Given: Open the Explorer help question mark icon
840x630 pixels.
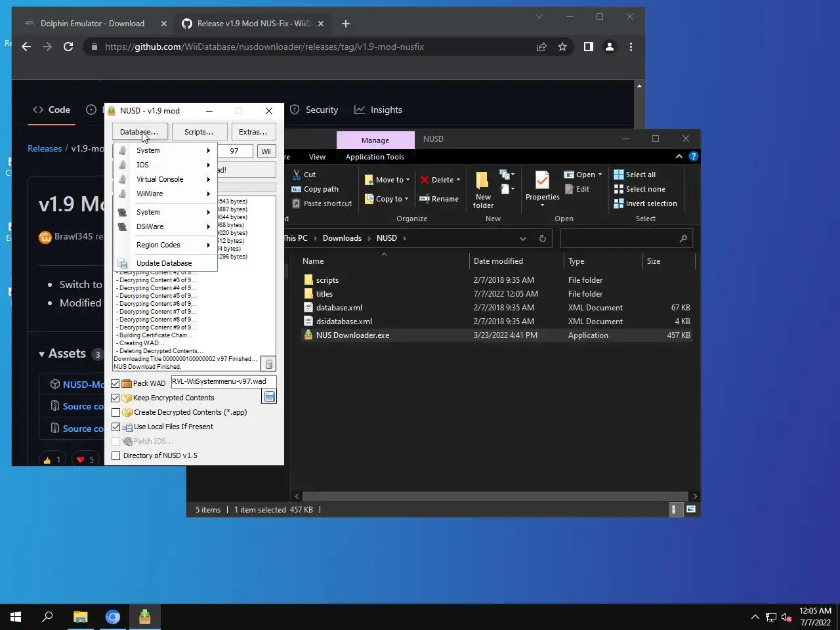Looking at the screenshot, I should tap(693, 156).
